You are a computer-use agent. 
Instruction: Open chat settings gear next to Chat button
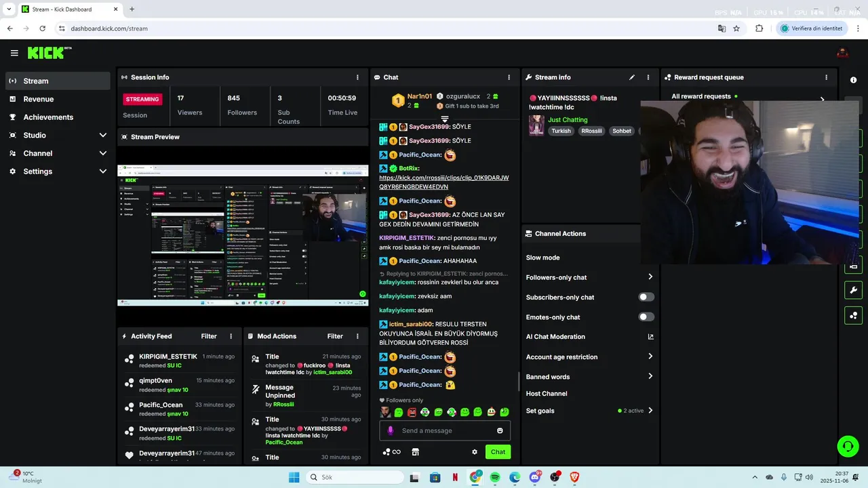pos(475,452)
